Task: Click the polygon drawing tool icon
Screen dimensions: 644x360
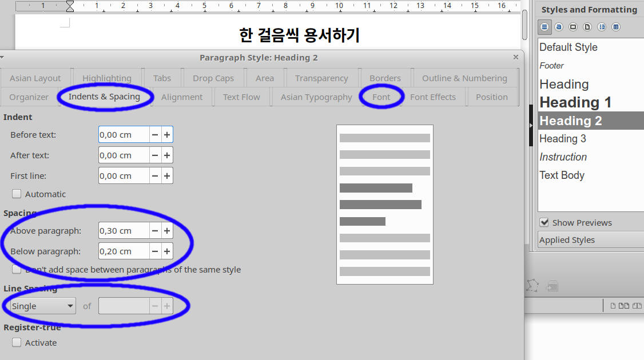Action: click(532, 285)
